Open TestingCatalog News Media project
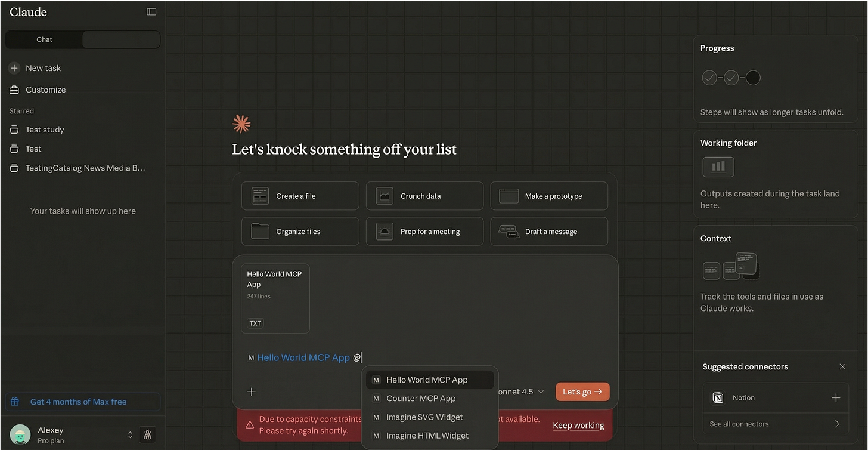 pyautogui.click(x=85, y=168)
